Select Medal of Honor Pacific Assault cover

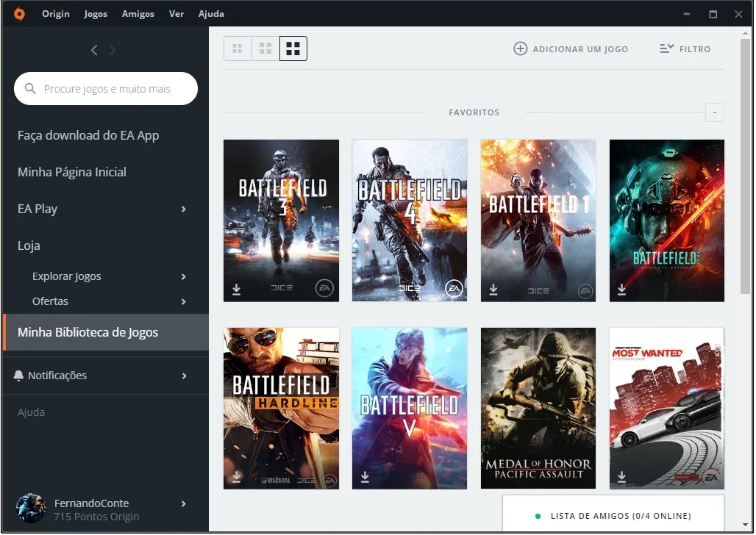click(538, 409)
